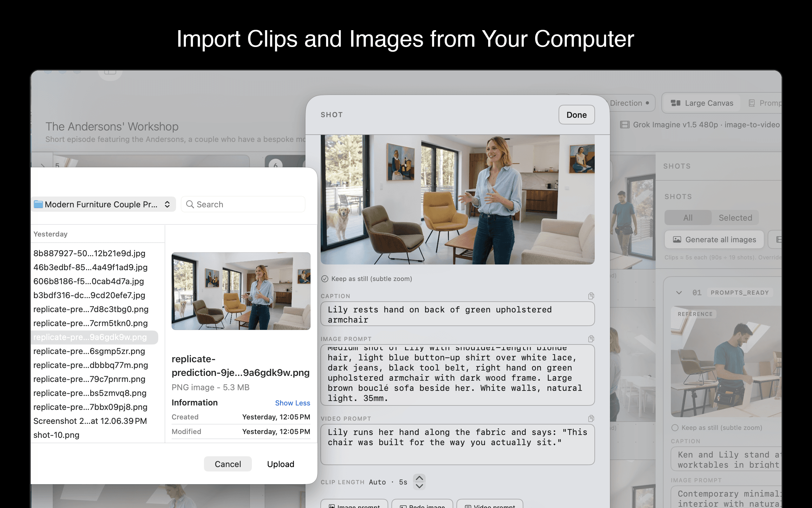
Task: Click the magnifier icon in file search
Action: click(190, 204)
